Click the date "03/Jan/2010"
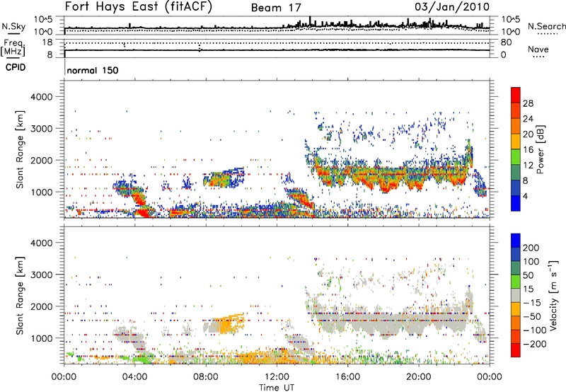 click(x=452, y=7)
